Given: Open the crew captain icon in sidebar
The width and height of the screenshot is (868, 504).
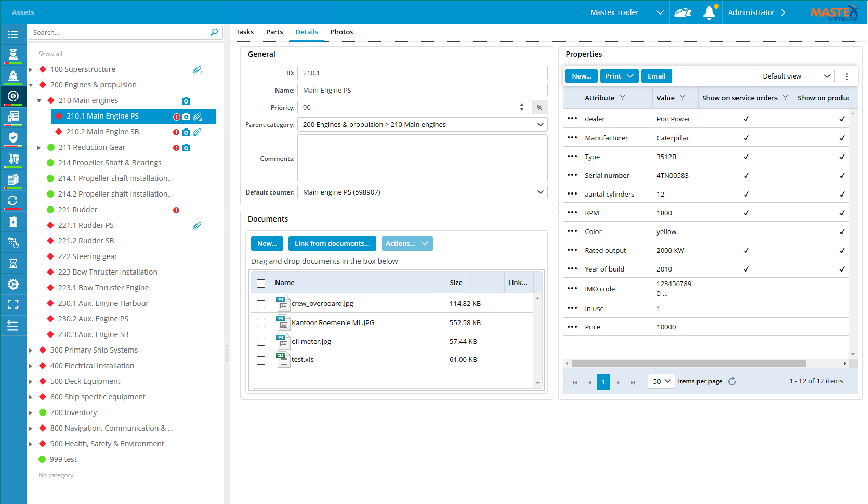Looking at the screenshot, I should (13, 54).
